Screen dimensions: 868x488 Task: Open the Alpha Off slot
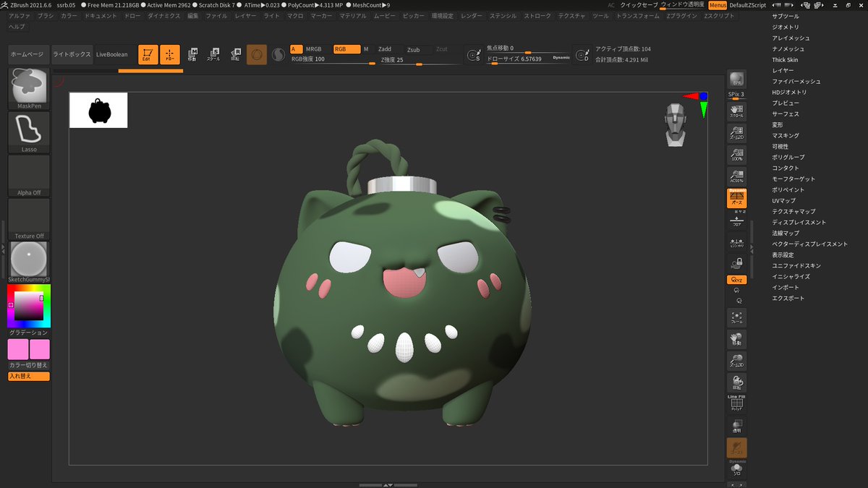29,176
